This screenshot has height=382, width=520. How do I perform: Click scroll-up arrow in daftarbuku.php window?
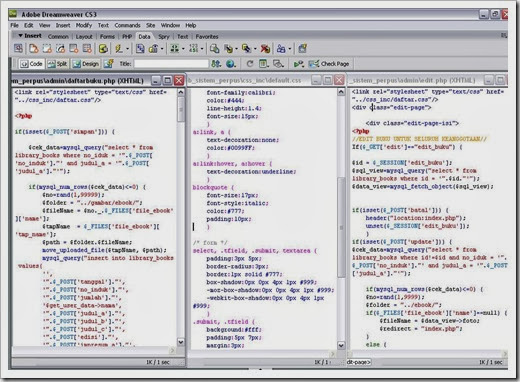click(x=181, y=92)
